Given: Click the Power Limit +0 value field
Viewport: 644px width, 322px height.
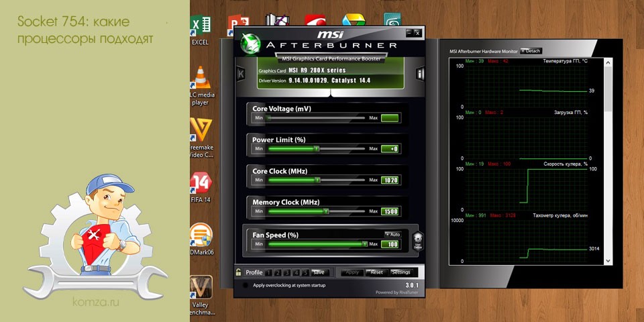Looking at the screenshot, I should coord(390,149).
